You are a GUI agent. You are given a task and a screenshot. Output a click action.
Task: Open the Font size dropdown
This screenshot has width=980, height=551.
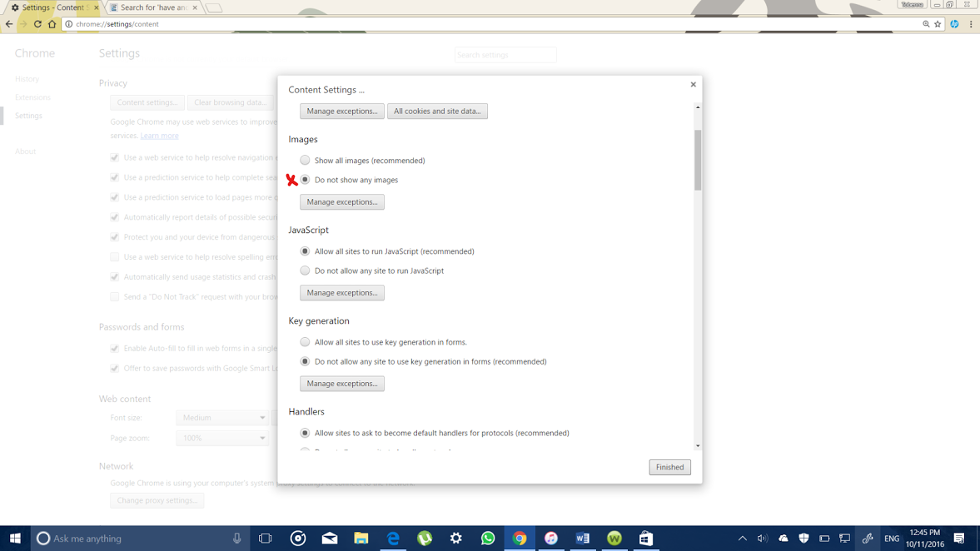(222, 418)
